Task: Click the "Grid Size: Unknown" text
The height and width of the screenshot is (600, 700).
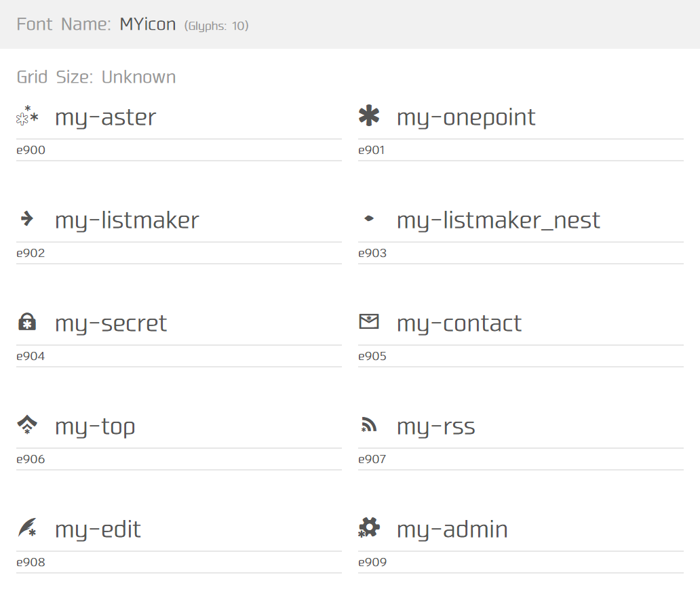Action: (x=96, y=77)
